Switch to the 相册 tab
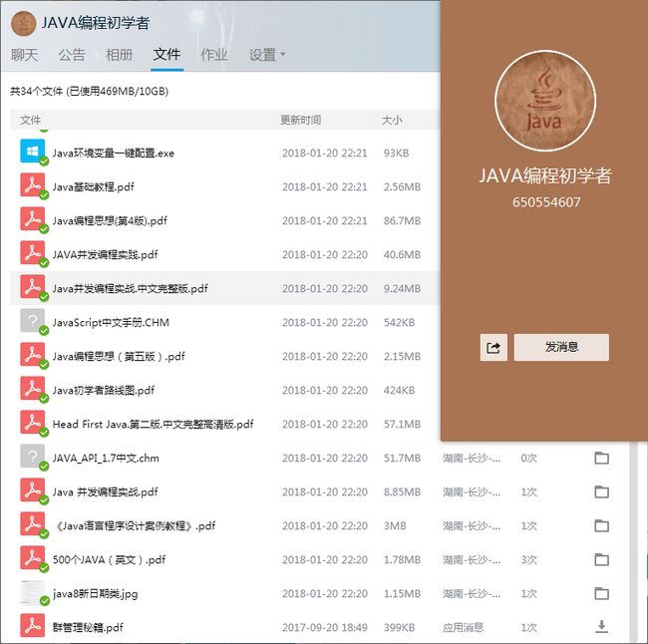This screenshot has height=644, width=648. (x=119, y=55)
